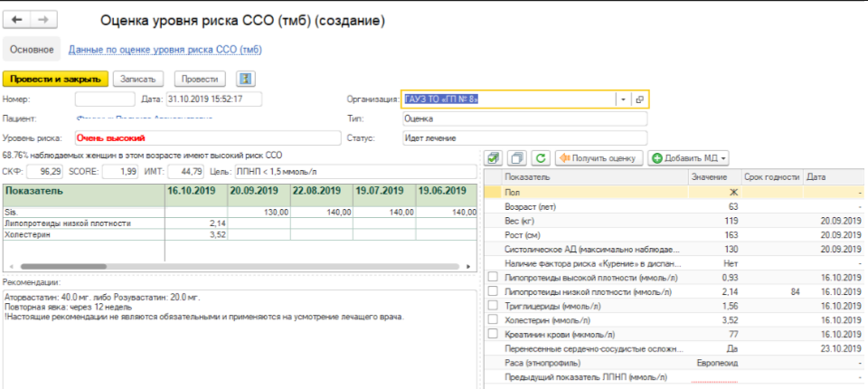Refresh the indicators list with green arrow
Screen dimensions: 868x389
540,157
